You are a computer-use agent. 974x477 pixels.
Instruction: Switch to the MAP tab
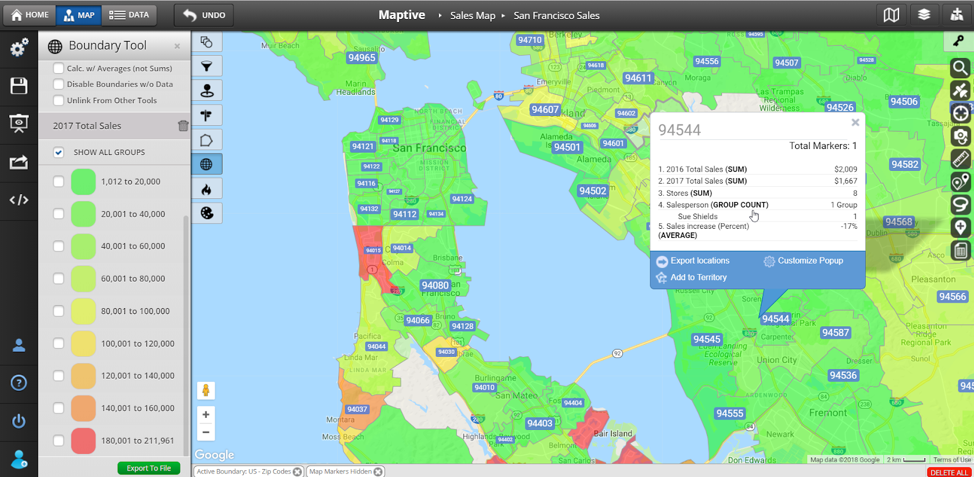(x=78, y=15)
